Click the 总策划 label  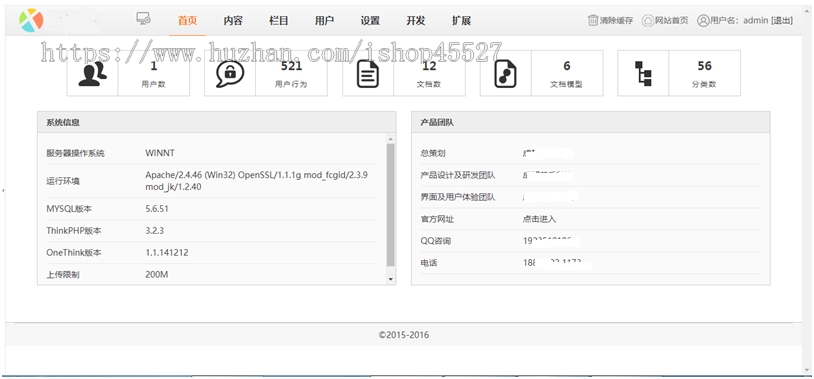tap(433, 153)
